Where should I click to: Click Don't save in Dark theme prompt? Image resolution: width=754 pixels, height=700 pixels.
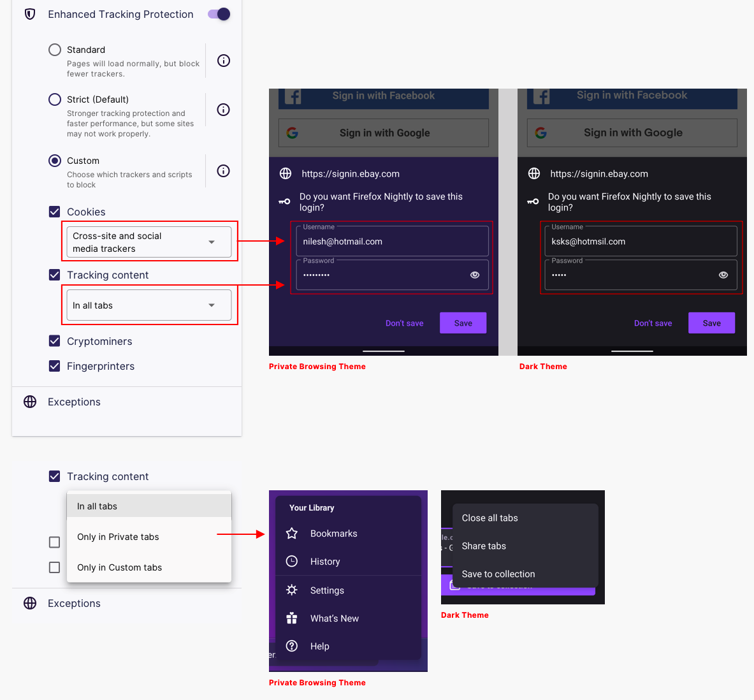click(x=653, y=323)
